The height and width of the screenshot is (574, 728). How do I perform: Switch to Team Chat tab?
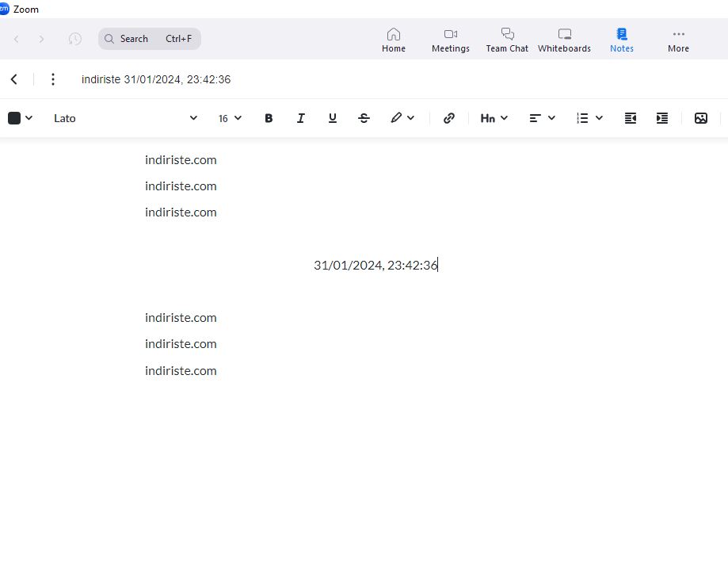[x=507, y=40]
